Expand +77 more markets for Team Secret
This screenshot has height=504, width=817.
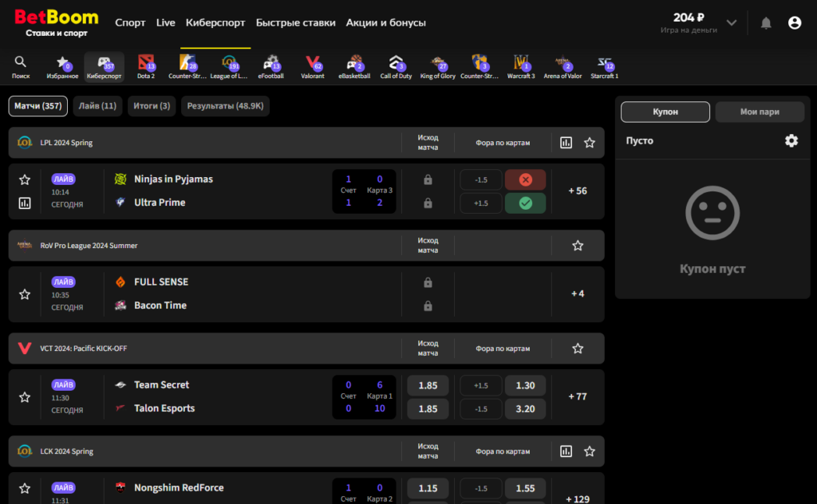click(578, 397)
